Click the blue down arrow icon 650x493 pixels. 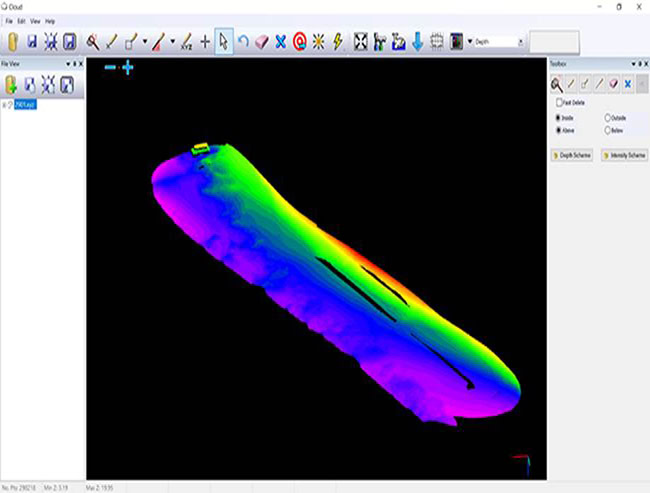coord(417,42)
